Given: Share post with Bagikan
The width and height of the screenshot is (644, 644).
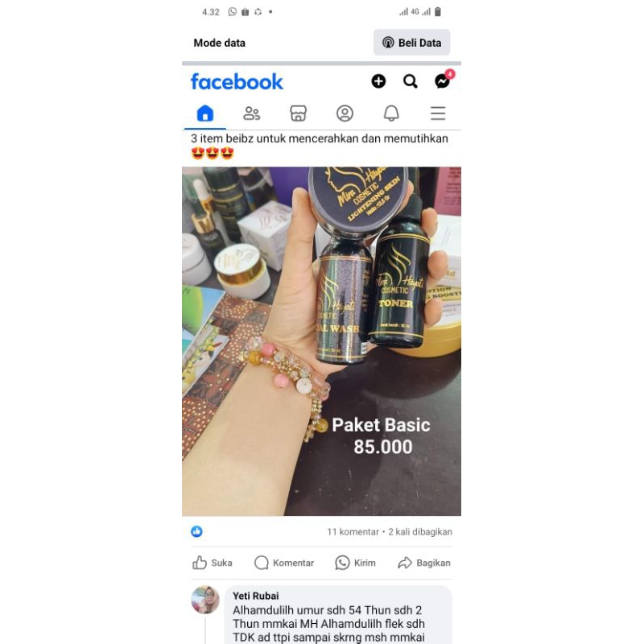Looking at the screenshot, I should coord(424,563).
